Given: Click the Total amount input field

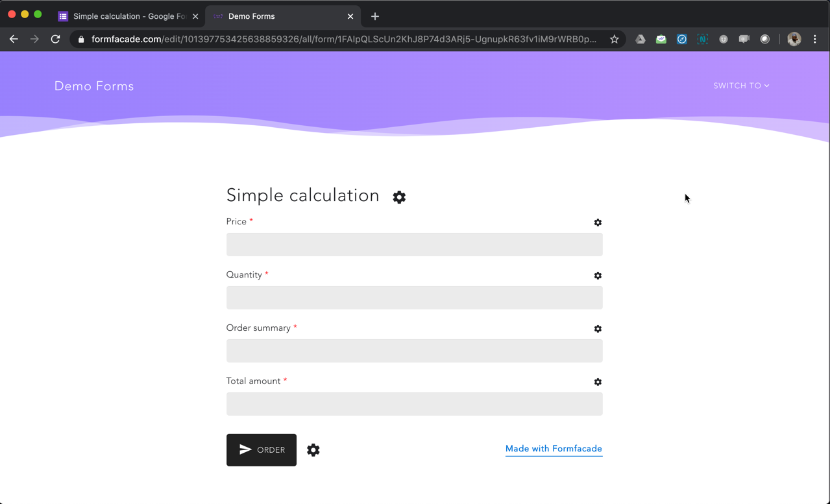Looking at the screenshot, I should (x=414, y=404).
